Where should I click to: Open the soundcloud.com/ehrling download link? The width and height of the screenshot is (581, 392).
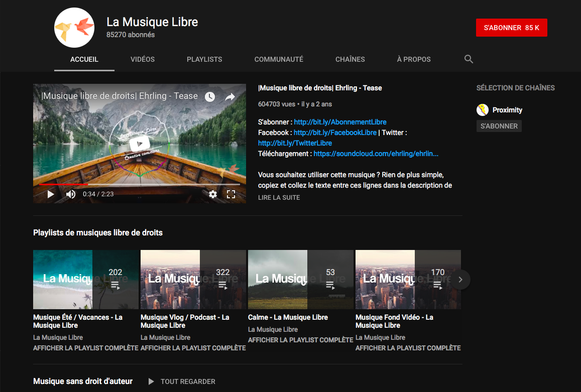pyautogui.click(x=376, y=154)
